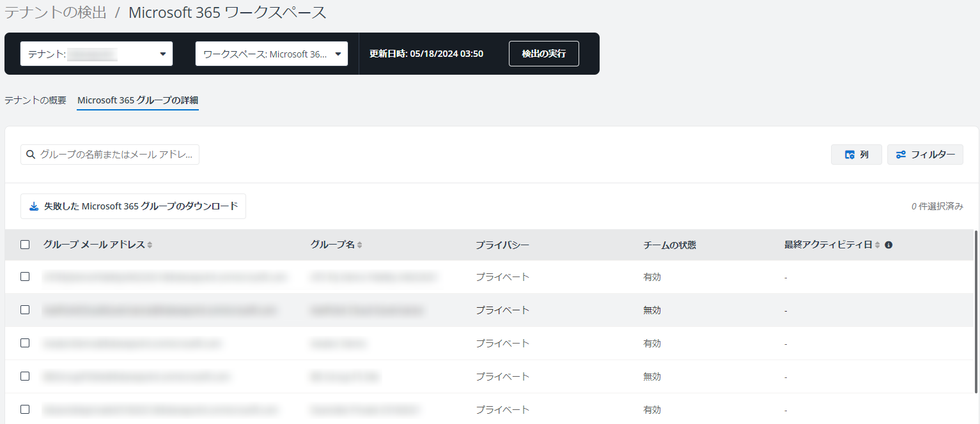
Task: Check the fourth group row checkbox
Action: [25, 376]
